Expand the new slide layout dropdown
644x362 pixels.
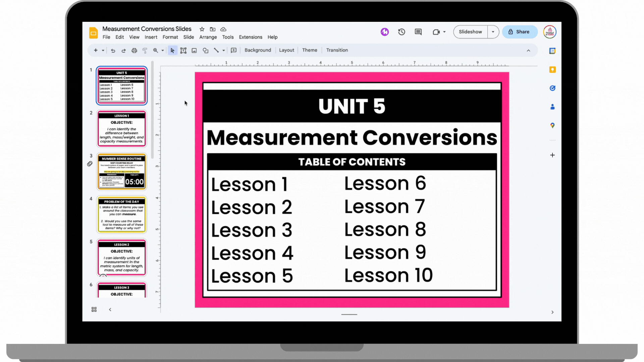pyautogui.click(x=103, y=50)
